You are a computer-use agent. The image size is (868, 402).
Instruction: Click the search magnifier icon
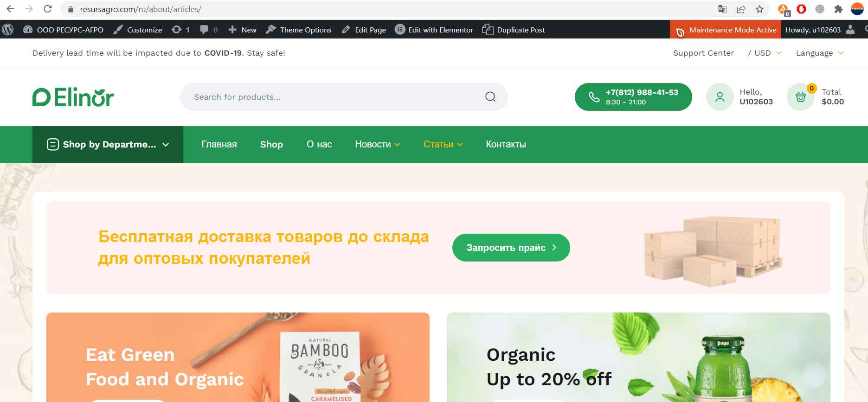coord(490,96)
